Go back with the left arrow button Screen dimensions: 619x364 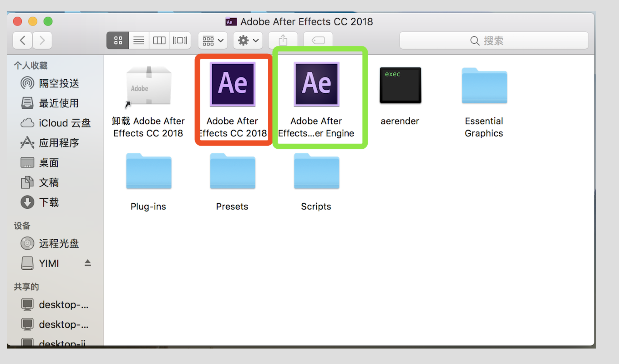pyautogui.click(x=22, y=40)
